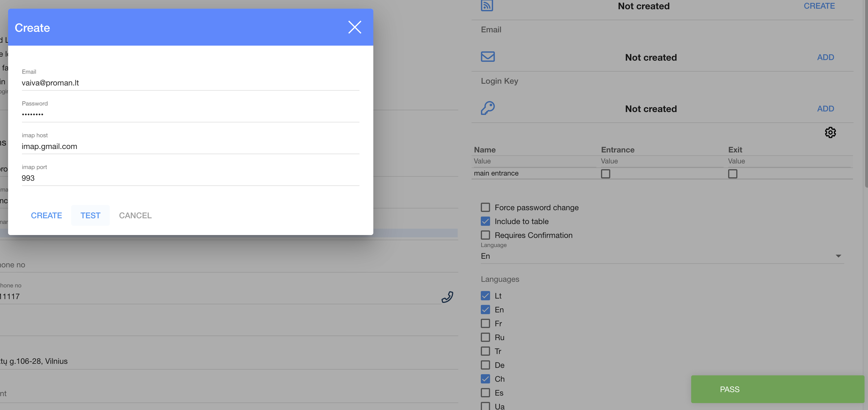Viewport: 868px width, 410px height.
Task: Click the phone call icon
Action: coord(447,297)
